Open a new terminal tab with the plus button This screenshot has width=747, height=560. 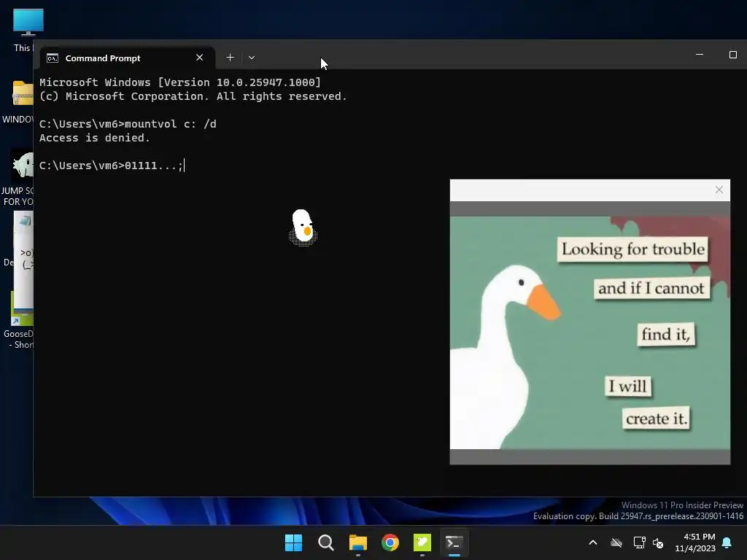(x=230, y=58)
